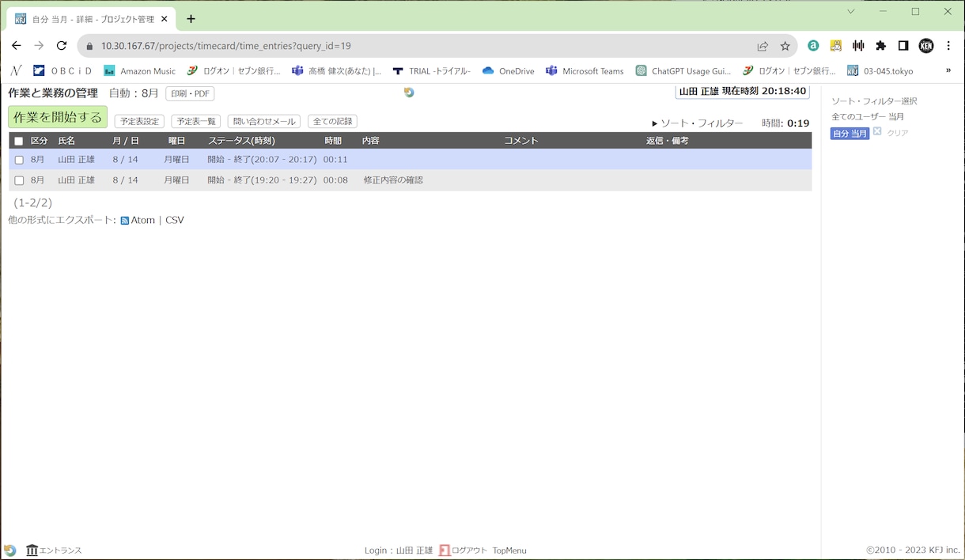Screen dimensions: 965x560
Task: Open the O B C i D bookmark
Action: (62, 71)
